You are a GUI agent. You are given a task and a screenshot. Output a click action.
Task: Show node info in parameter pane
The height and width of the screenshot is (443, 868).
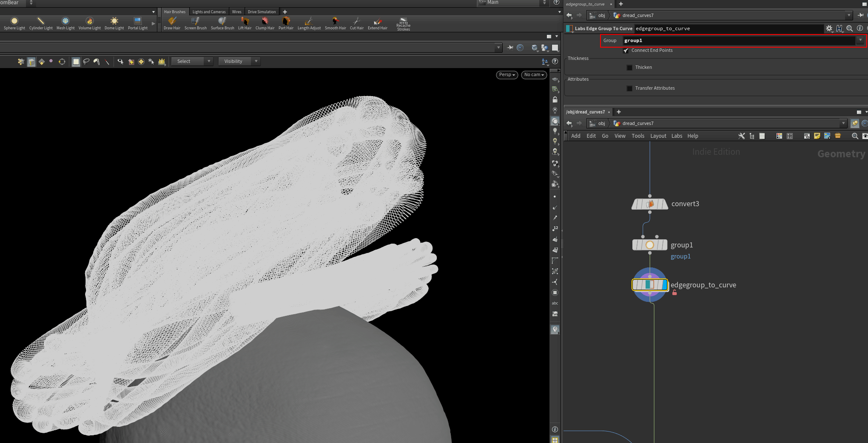click(x=860, y=28)
